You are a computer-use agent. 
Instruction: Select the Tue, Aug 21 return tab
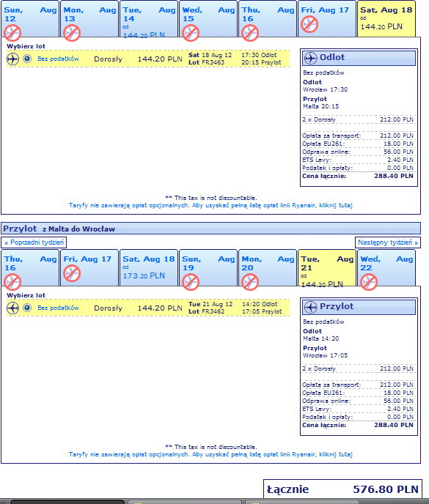326,268
